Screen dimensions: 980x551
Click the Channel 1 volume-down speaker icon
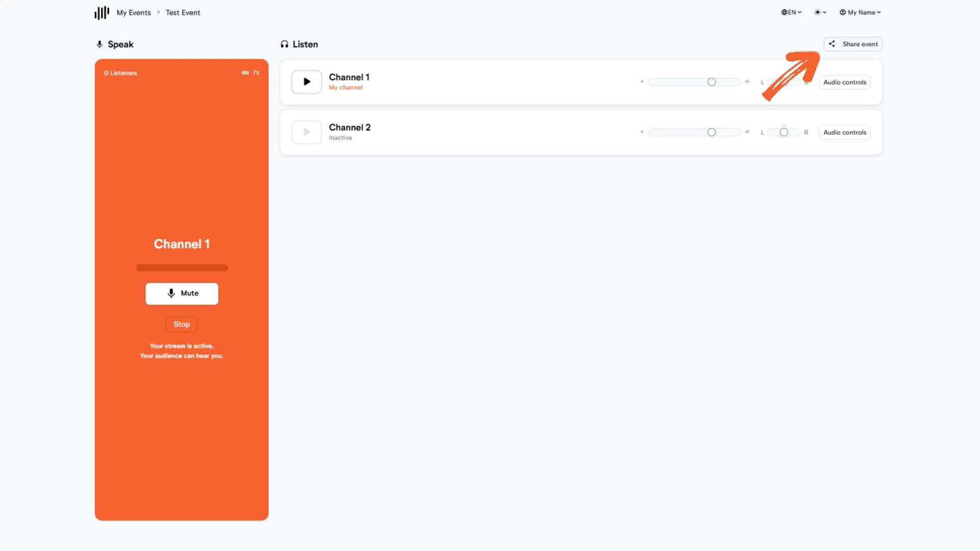point(642,82)
